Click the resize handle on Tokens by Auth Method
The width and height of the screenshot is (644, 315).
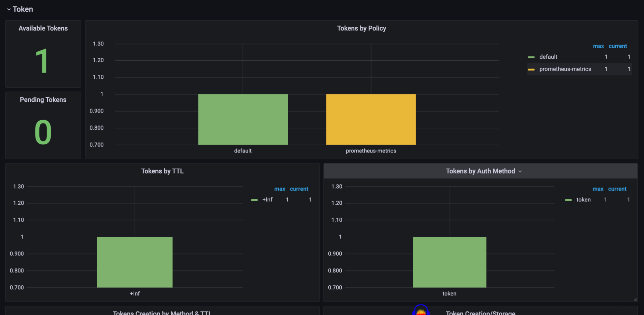click(635, 300)
